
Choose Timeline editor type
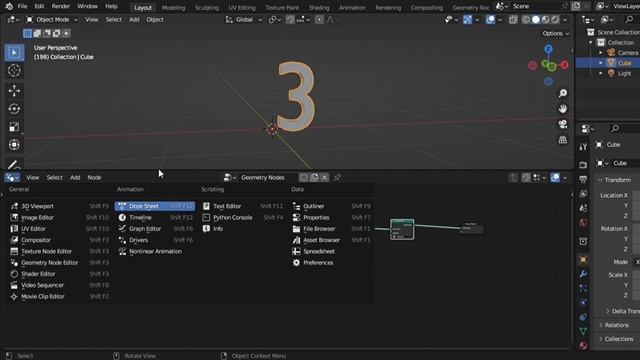(x=155, y=218)
